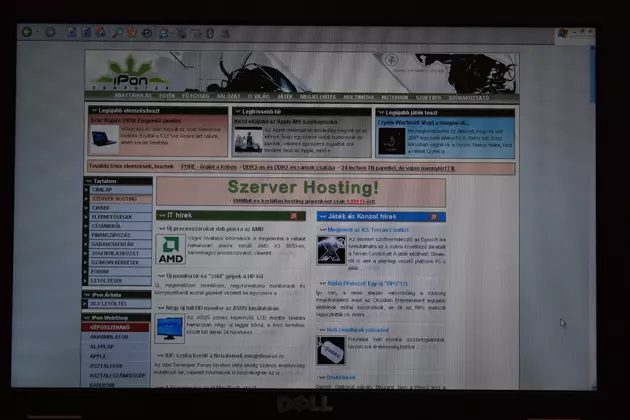Click XLS LETÖLTÉS under iPon Árlista
This screenshot has height=420, width=630.
click(x=117, y=304)
